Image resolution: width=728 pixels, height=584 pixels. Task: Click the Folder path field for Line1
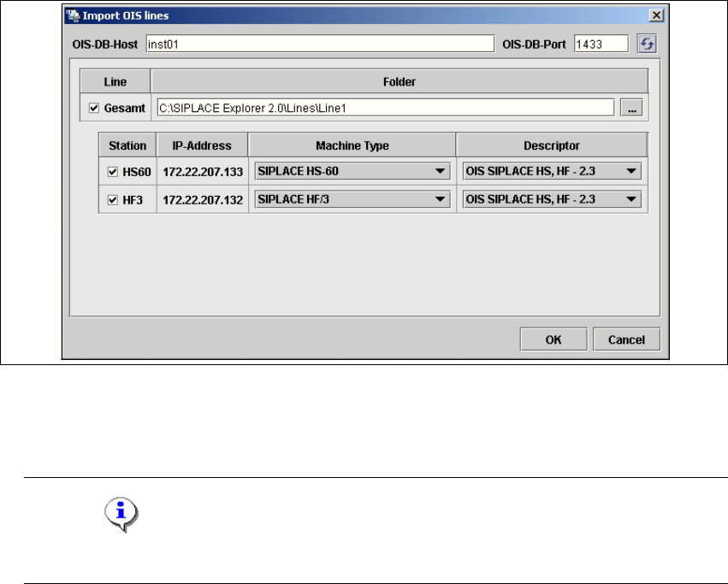point(386,109)
